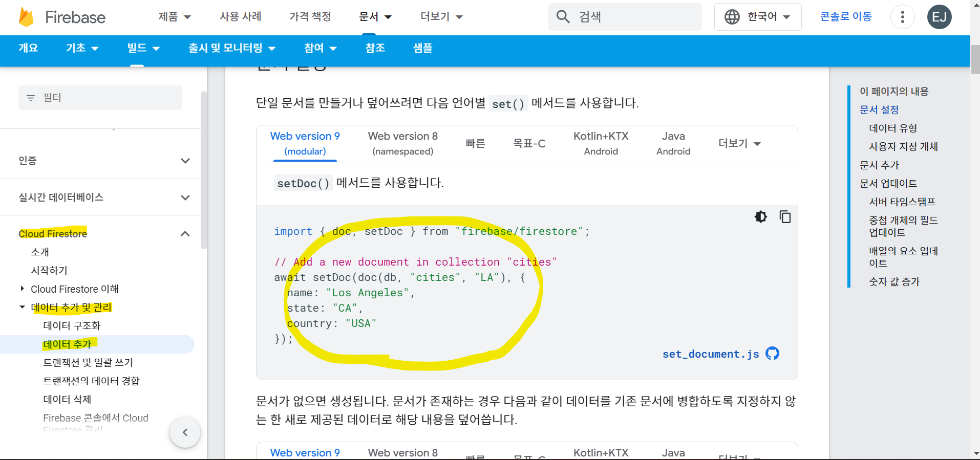The height and width of the screenshot is (460, 980).
Task: Open Firebase 콘솔에서 Cloud Firestore 관리
Action: click(96, 424)
